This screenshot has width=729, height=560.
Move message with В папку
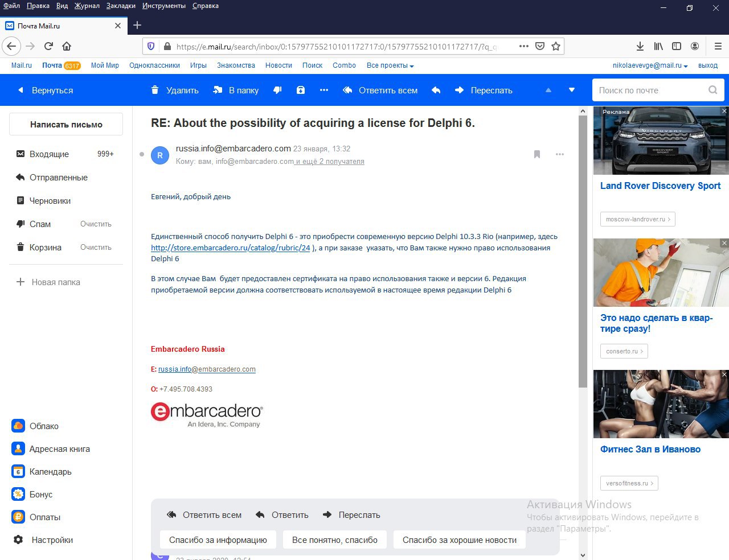pyautogui.click(x=236, y=90)
